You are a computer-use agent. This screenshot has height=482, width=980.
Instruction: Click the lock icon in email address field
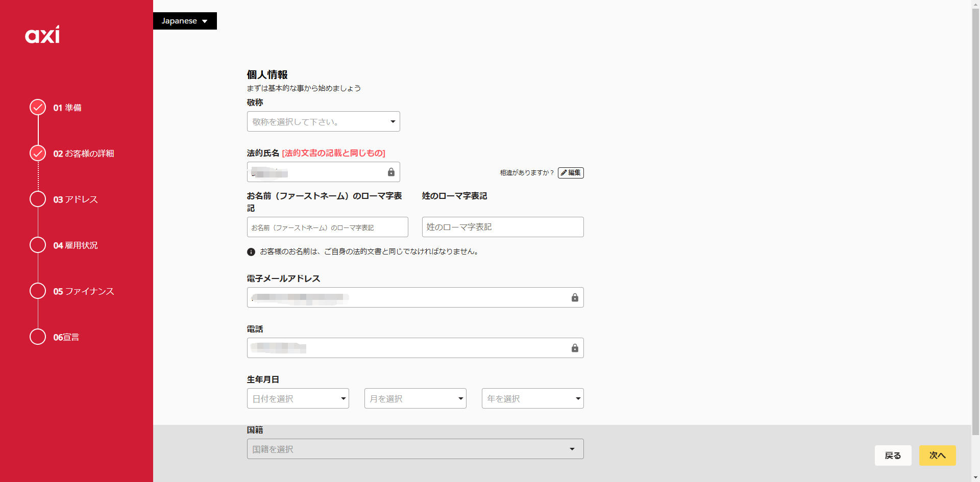click(575, 298)
